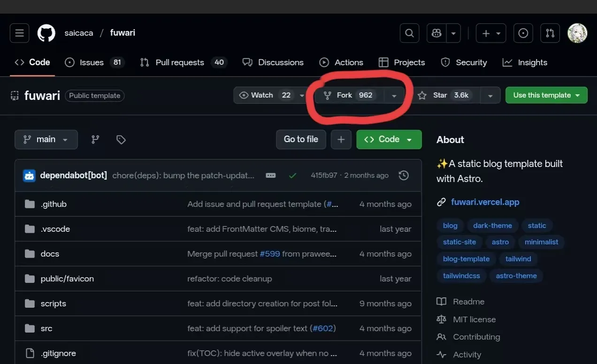Viewport: 597px width, 364px height.
Task: Open pull request #599 link
Action: 270,254
